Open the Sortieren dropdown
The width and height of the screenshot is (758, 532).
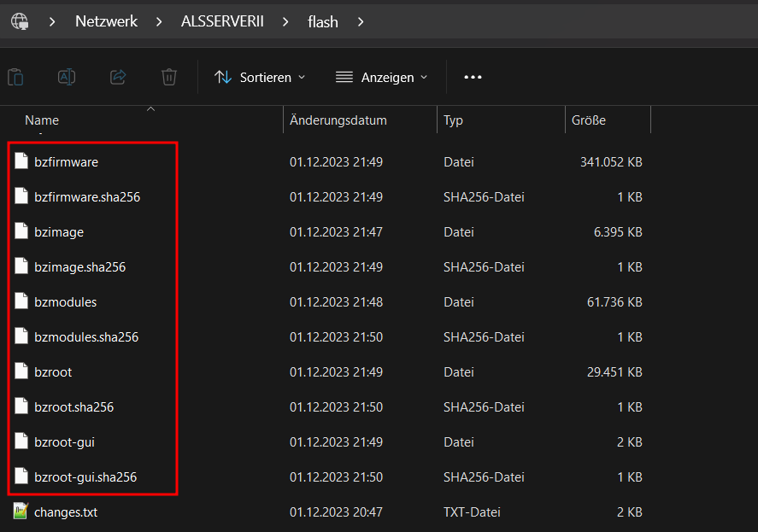[260, 78]
